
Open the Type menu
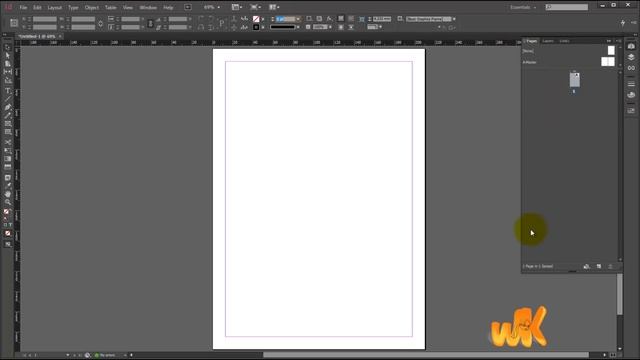[73, 7]
